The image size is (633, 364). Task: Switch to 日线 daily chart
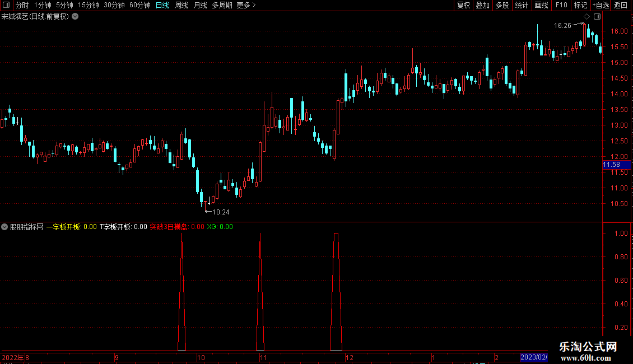tap(162, 5)
